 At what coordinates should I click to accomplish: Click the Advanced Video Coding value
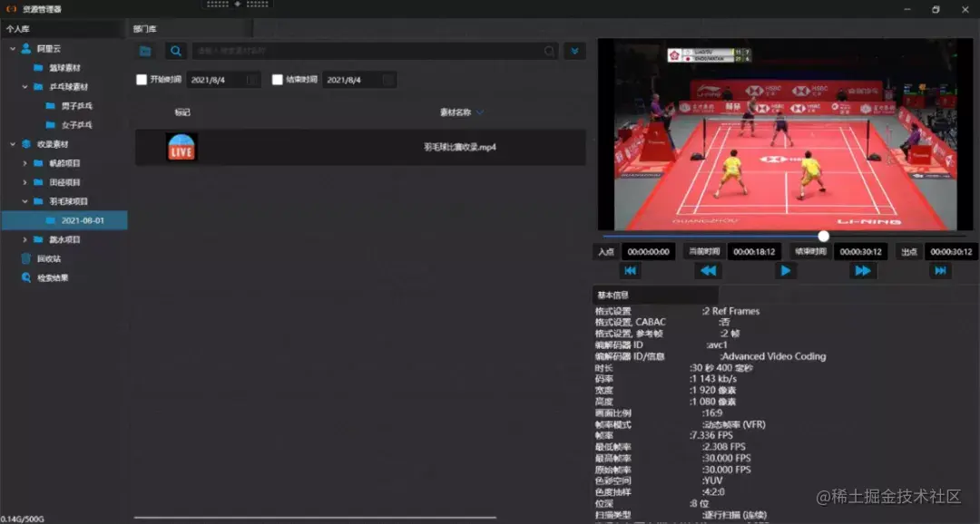tap(774, 356)
